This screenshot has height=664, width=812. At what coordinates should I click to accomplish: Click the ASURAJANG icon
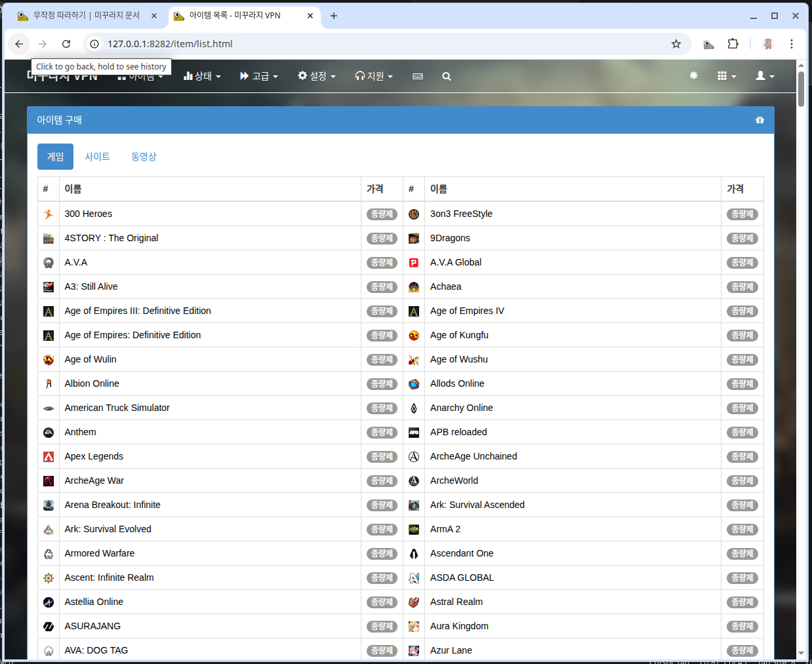pyautogui.click(x=49, y=627)
